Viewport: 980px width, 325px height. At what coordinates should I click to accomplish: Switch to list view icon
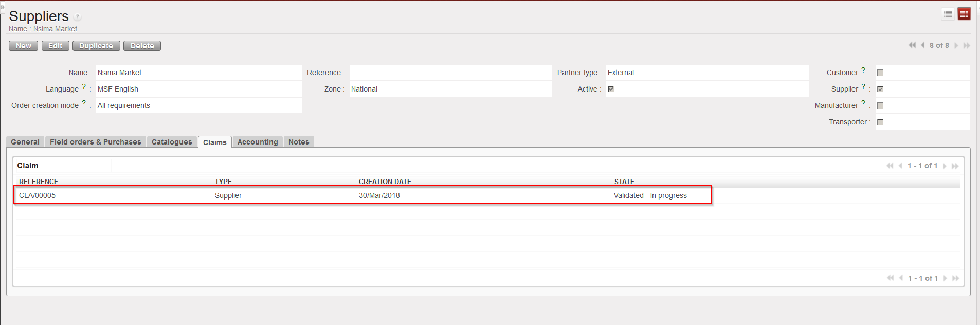click(948, 14)
